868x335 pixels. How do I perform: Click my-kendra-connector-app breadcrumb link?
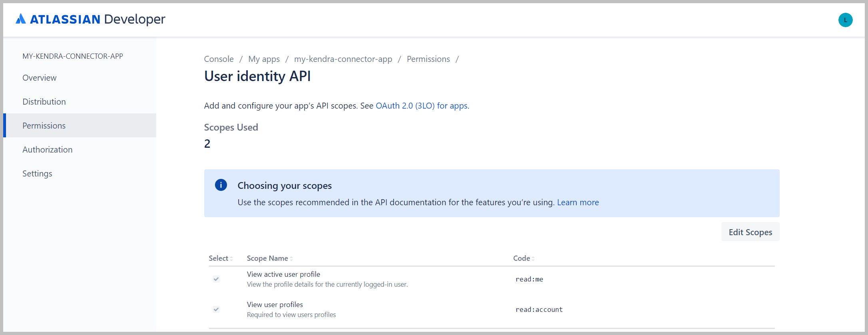coord(343,59)
